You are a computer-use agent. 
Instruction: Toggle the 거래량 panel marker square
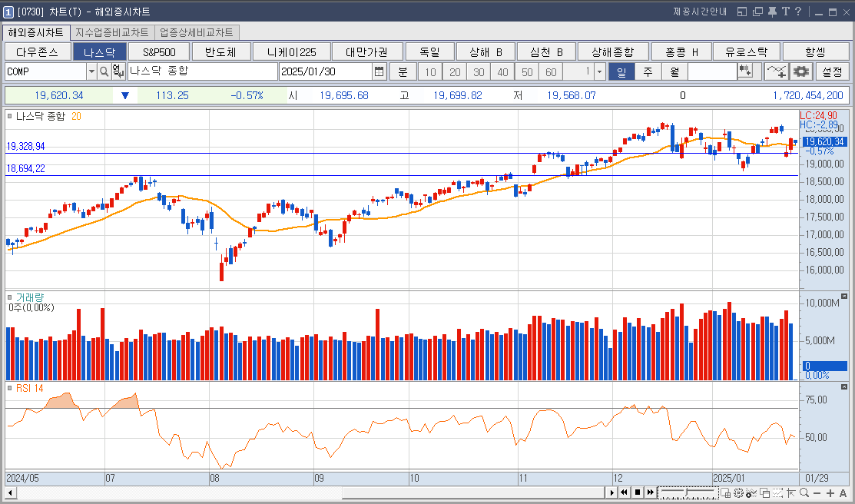click(x=10, y=297)
